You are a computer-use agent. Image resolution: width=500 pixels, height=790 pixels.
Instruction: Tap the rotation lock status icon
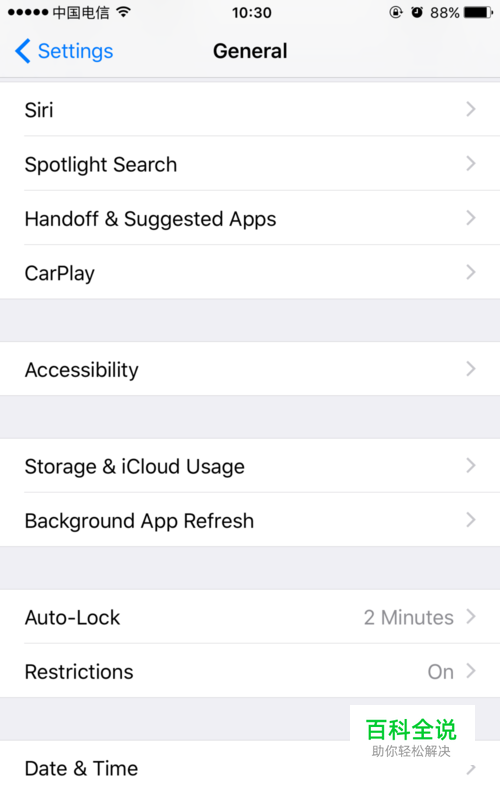coord(396,12)
